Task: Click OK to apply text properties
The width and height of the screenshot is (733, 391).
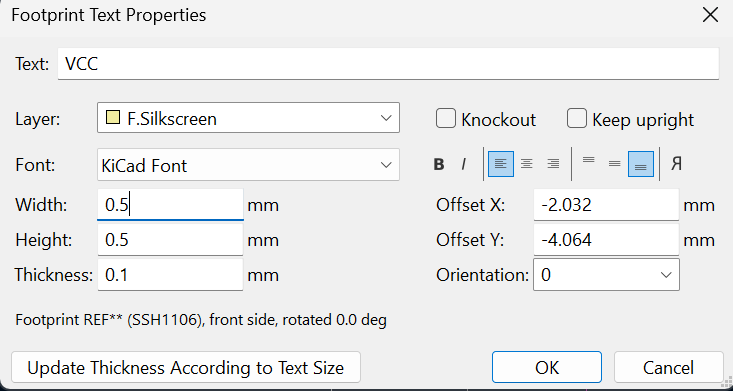Action: (547, 368)
